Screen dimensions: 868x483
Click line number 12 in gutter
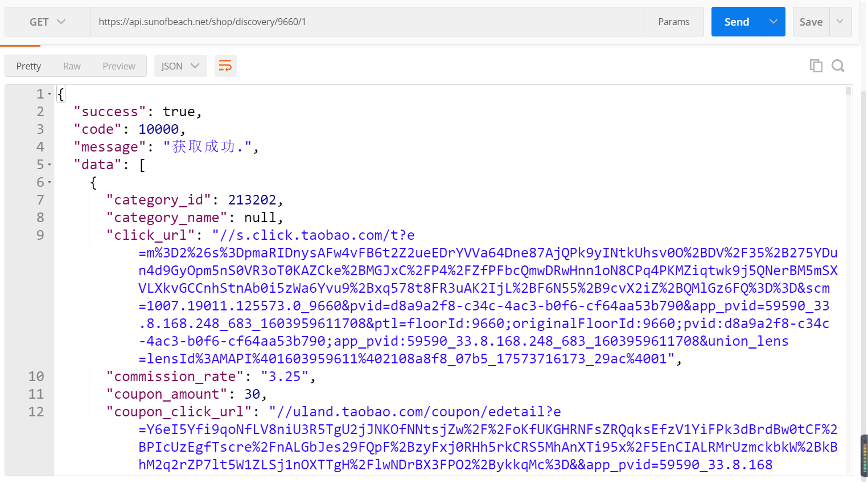point(36,412)
